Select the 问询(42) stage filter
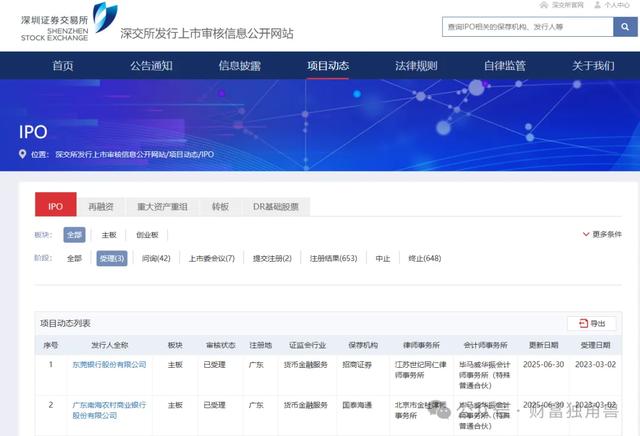This screenshot has height=436, width=640. [156, 258]
